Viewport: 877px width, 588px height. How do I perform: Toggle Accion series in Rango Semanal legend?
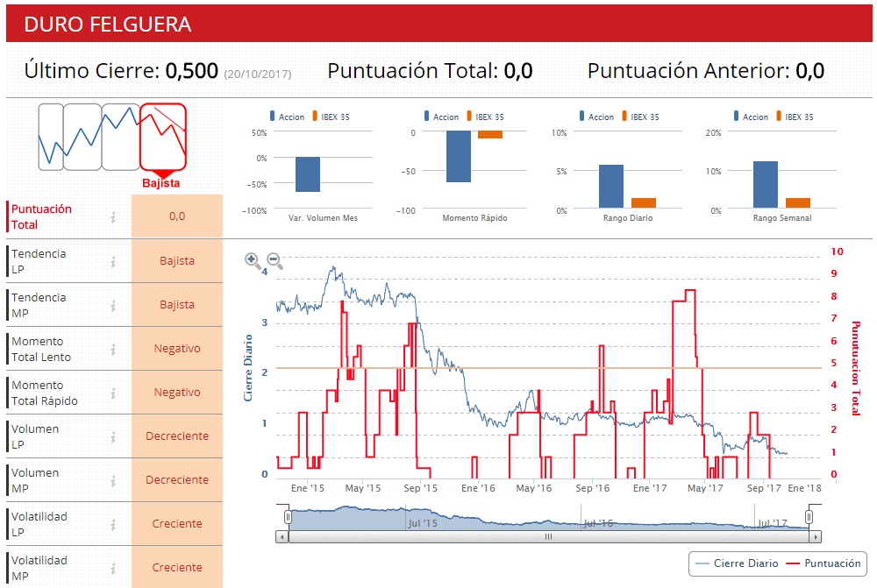point(752,117)
